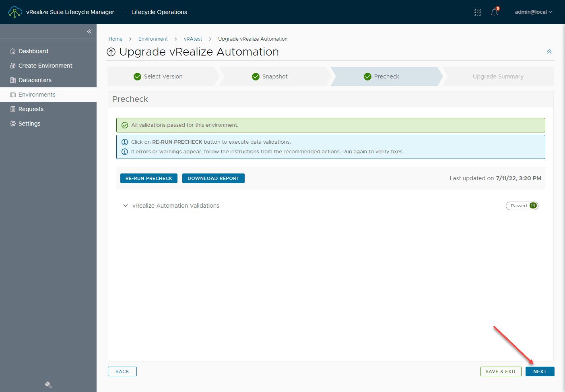
Task: Click the RE-RUN PRECHECK button
Action: point(148,178)
